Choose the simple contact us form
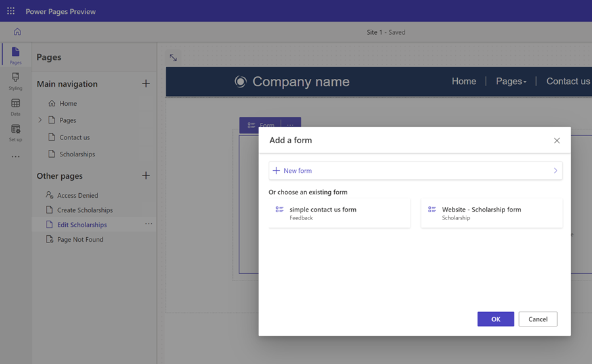This screenshot has width=592, height=364. [339, 214]
